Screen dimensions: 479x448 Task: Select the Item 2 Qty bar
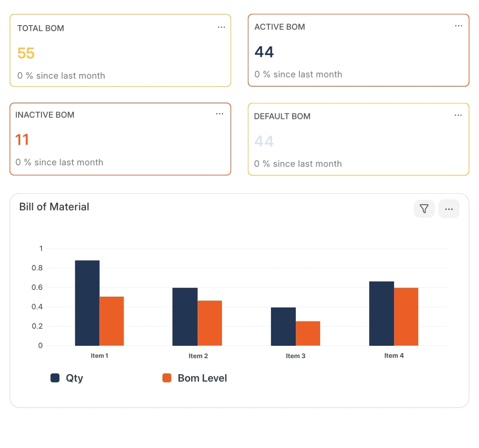pos(185,317)
